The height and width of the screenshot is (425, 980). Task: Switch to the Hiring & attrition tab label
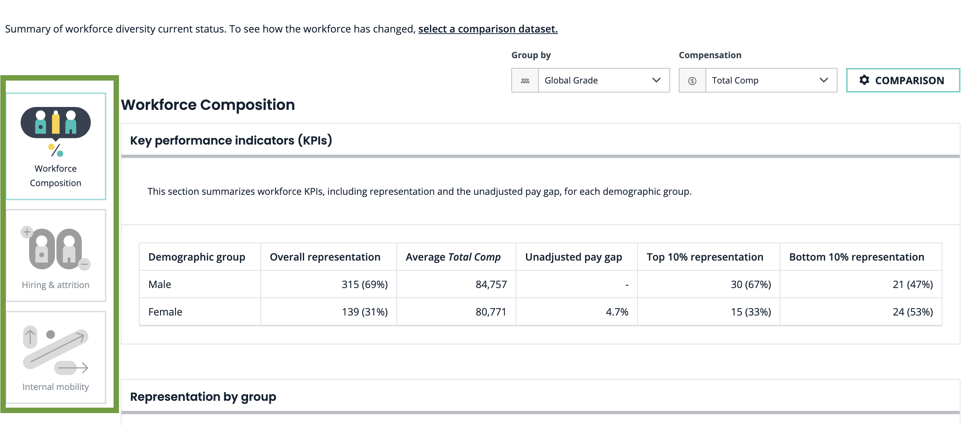(x=56, y=285)
